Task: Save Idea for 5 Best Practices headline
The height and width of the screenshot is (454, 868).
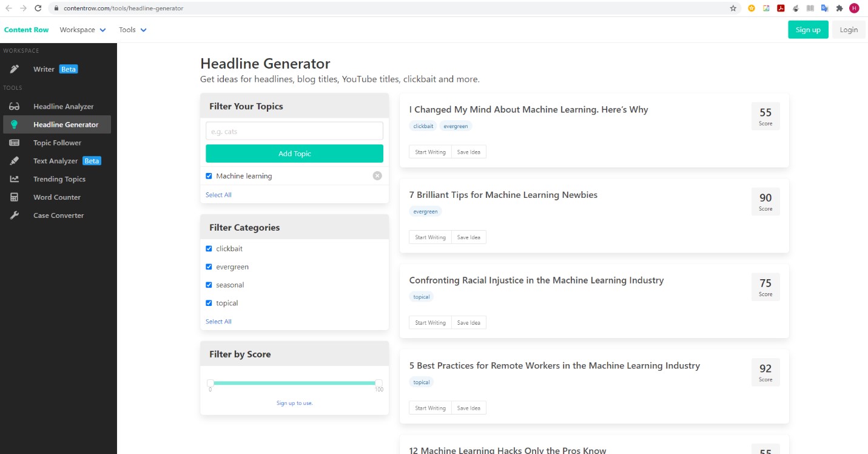Action: (469, 408)
